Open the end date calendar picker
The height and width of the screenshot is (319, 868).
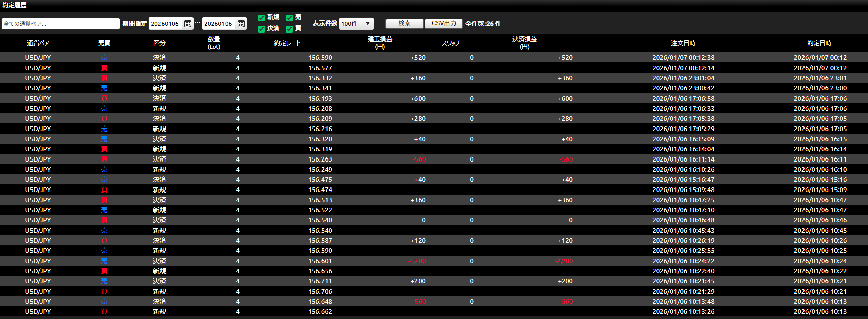pyautogui.click(x=241, y=24)
